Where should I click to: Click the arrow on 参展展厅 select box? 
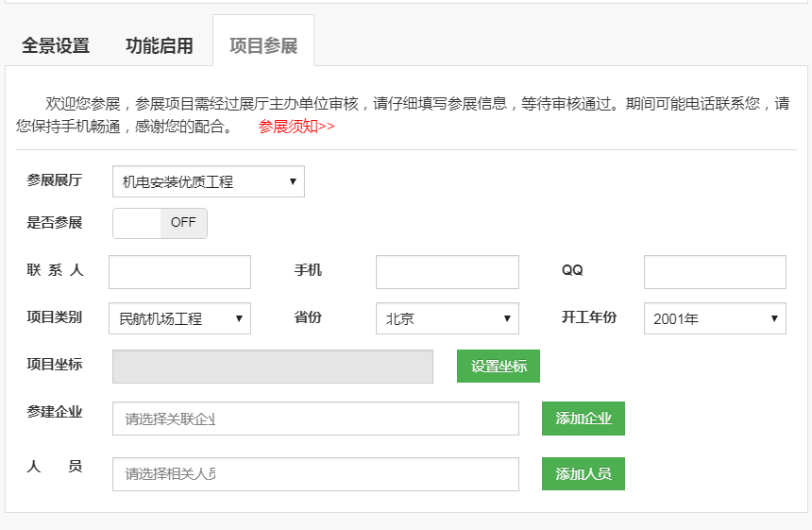point(293,181)
